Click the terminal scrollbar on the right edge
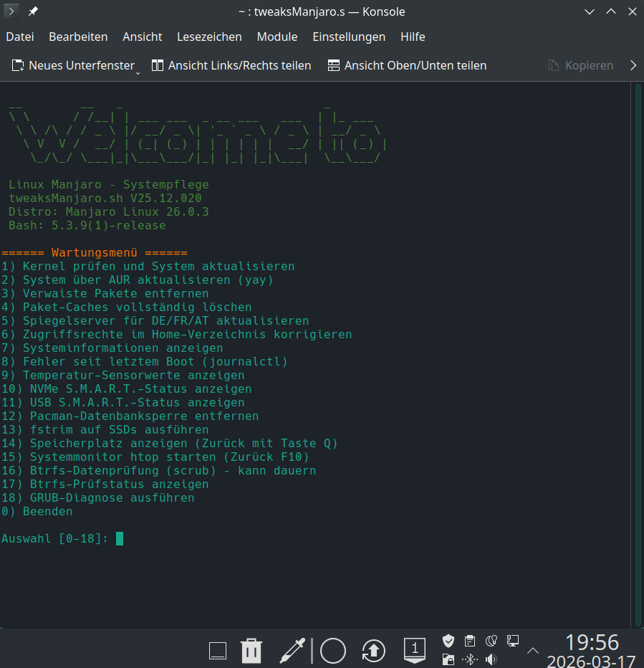Viewport: 644px width, 668px height. coord(638,215)
